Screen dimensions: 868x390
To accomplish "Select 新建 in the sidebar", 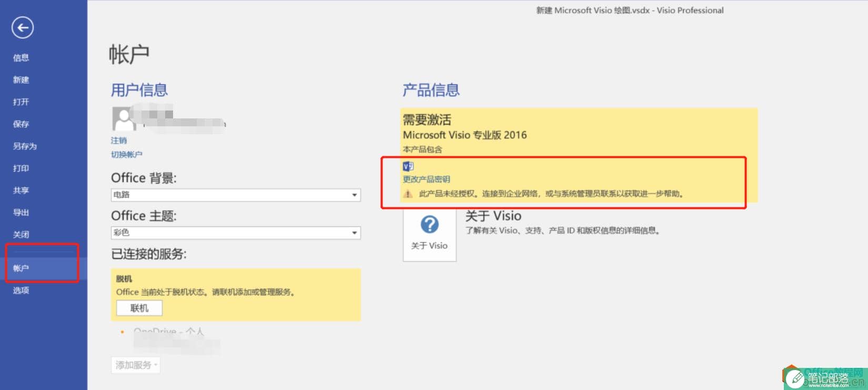I will [x=21, y=80].
